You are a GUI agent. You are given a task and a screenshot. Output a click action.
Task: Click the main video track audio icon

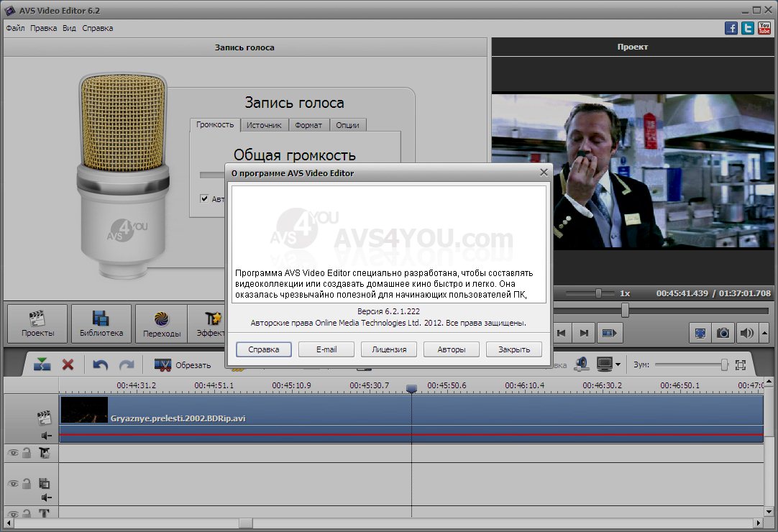pyautogui.click(x=46, y=436)
